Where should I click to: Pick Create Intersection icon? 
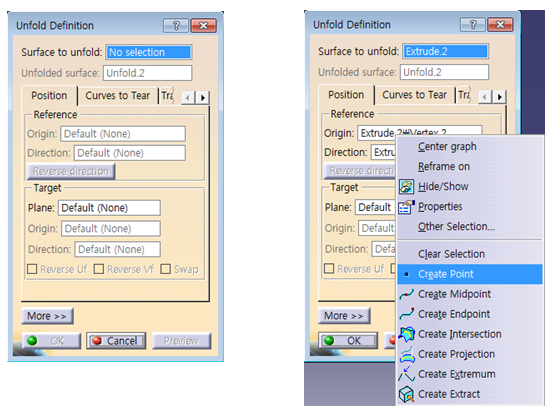[406, 334]
